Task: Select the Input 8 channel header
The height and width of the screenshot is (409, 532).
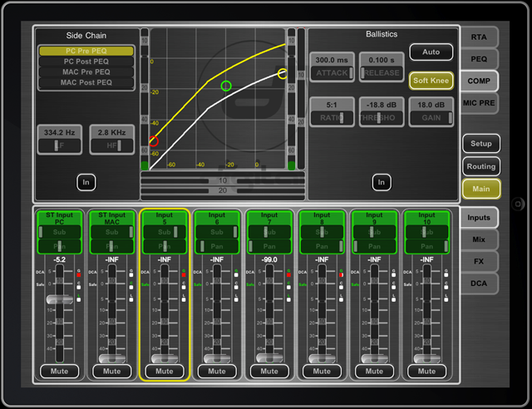Action: [x=322, y=219]
